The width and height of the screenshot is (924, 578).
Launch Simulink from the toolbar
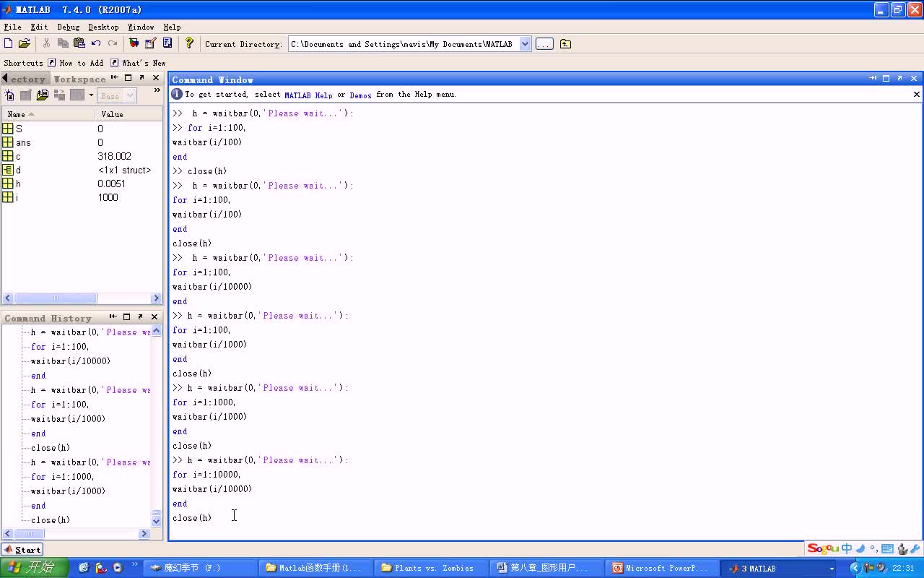[134, 43]
